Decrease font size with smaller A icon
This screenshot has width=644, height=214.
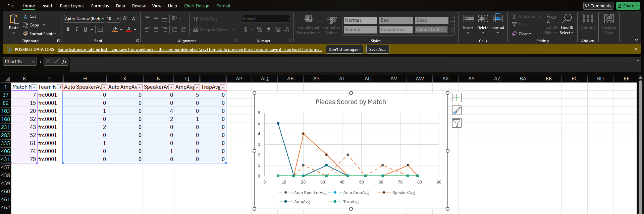pos(134,19)
